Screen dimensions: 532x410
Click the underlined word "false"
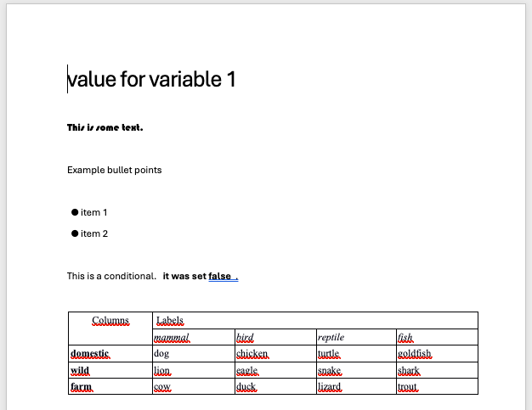coord(219,276)
